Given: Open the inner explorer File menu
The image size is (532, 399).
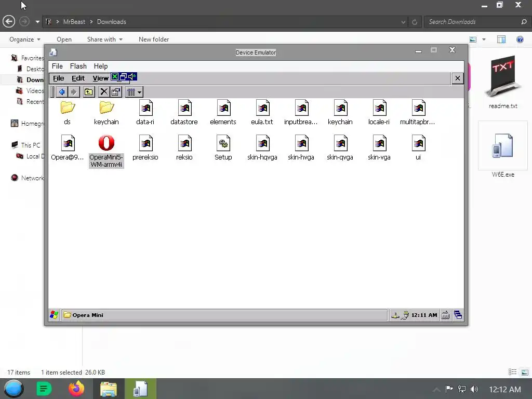Looking at the screenshot, I should (58, 78).
